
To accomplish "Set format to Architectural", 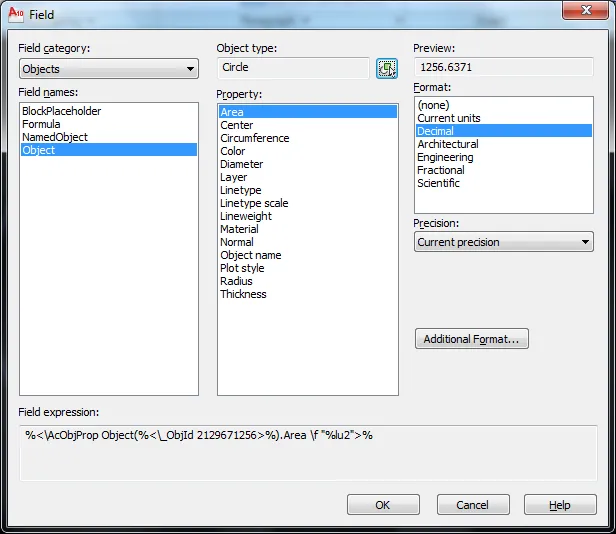I will coord(447,144).
